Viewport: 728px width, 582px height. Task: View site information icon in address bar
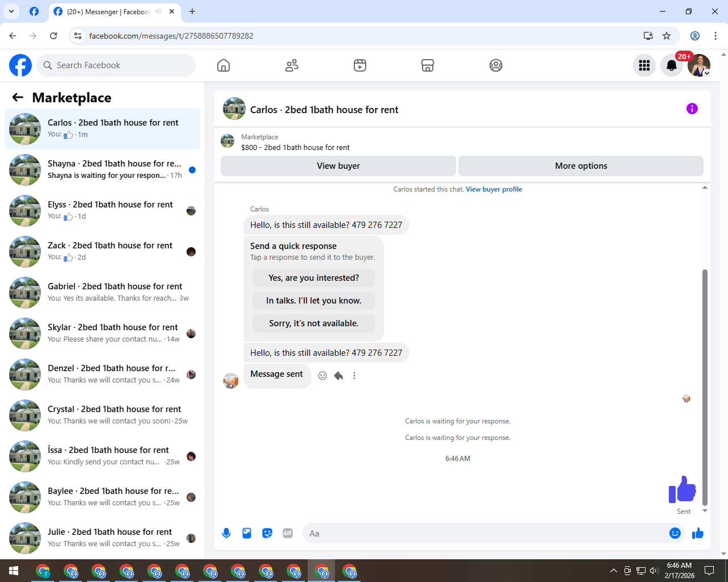[x=78, y=36]
